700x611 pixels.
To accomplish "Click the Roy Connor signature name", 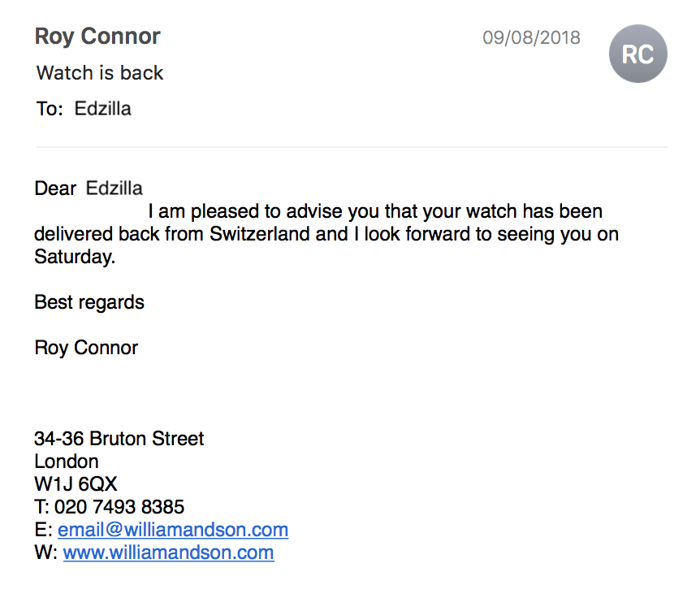I will (86, 348).
